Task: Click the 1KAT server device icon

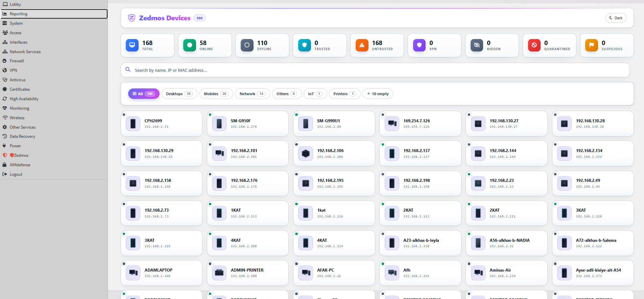Action: pos(219,213)
